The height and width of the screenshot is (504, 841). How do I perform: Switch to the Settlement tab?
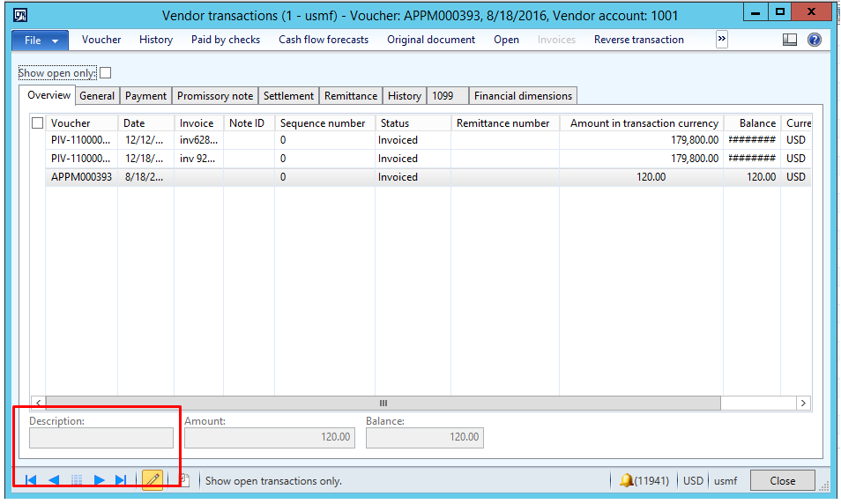pyautogui.click(x=288, y=96)
